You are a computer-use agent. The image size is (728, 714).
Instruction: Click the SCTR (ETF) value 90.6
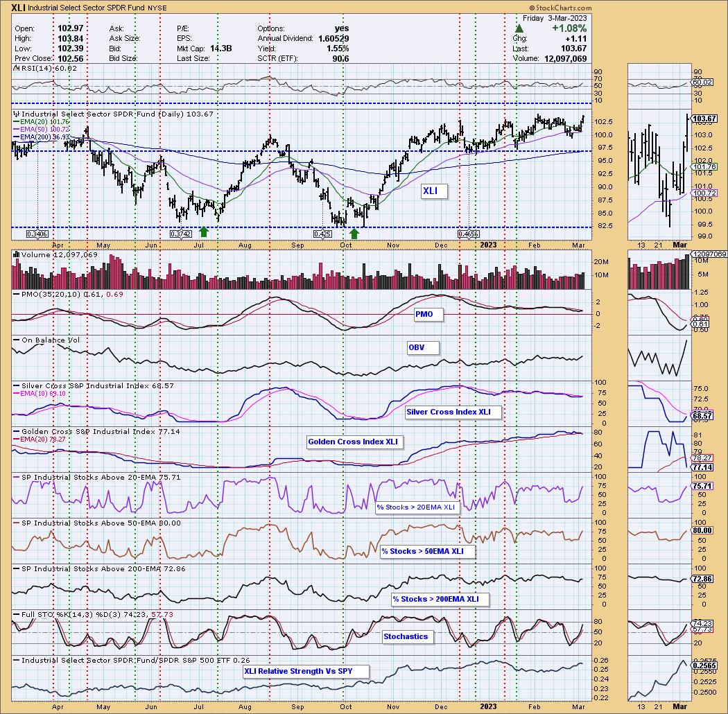(x=340, y=58)
